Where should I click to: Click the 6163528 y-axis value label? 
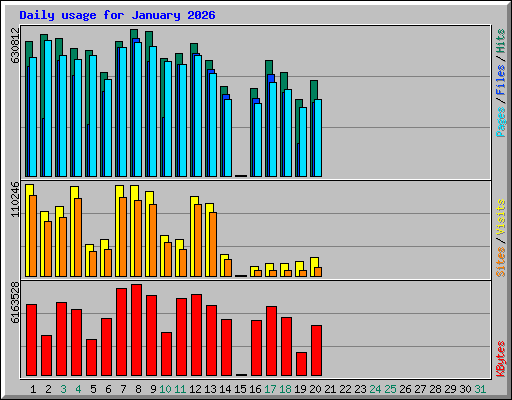click(x=15, y=302)
